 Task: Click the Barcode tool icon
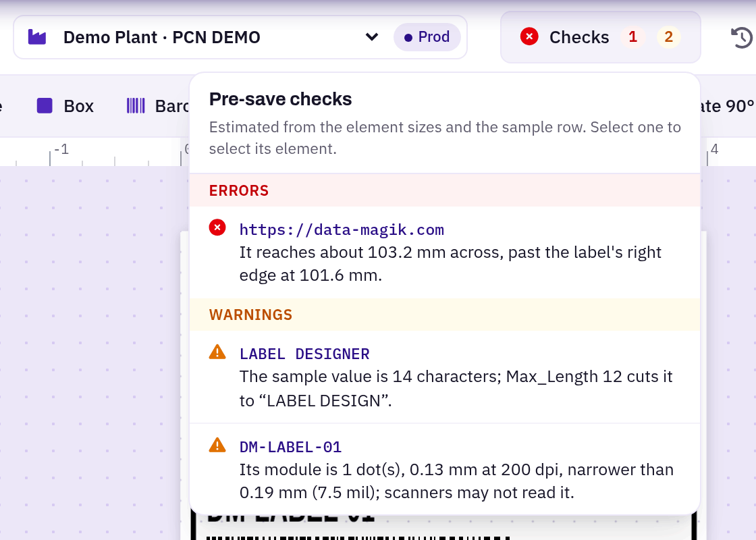tap(136, 105)
